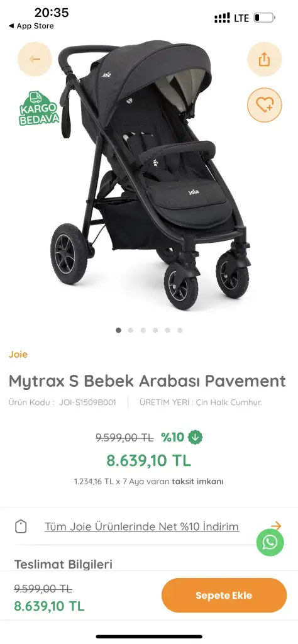Open WhatsApp chat bubble
298x644 pixels.
tap(270, 543)
